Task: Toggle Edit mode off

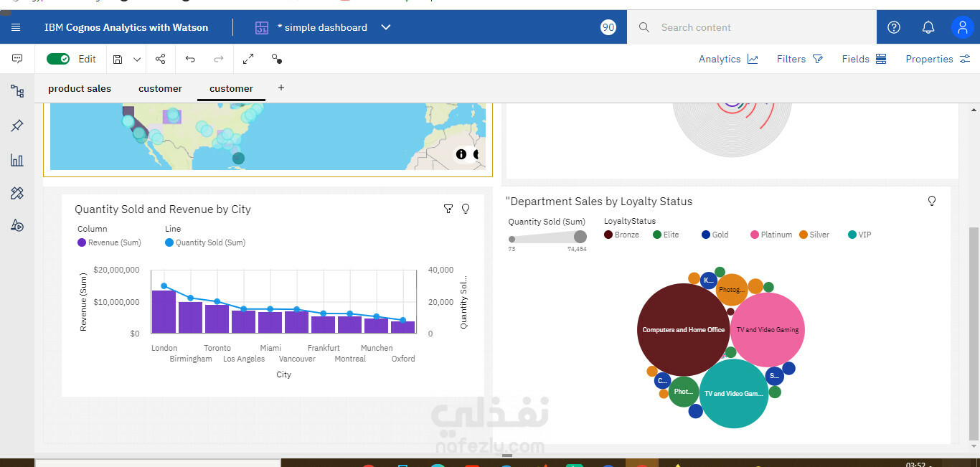Action: (x=57, y=59)
